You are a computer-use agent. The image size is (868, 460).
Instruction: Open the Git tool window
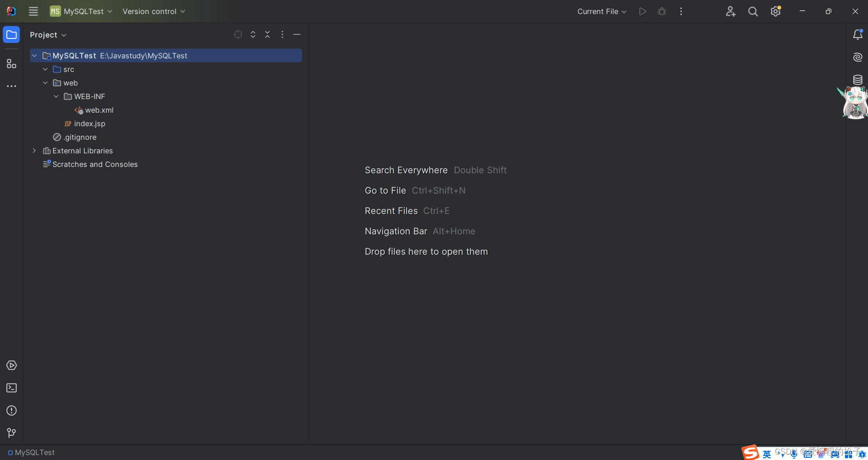[11, 433]
